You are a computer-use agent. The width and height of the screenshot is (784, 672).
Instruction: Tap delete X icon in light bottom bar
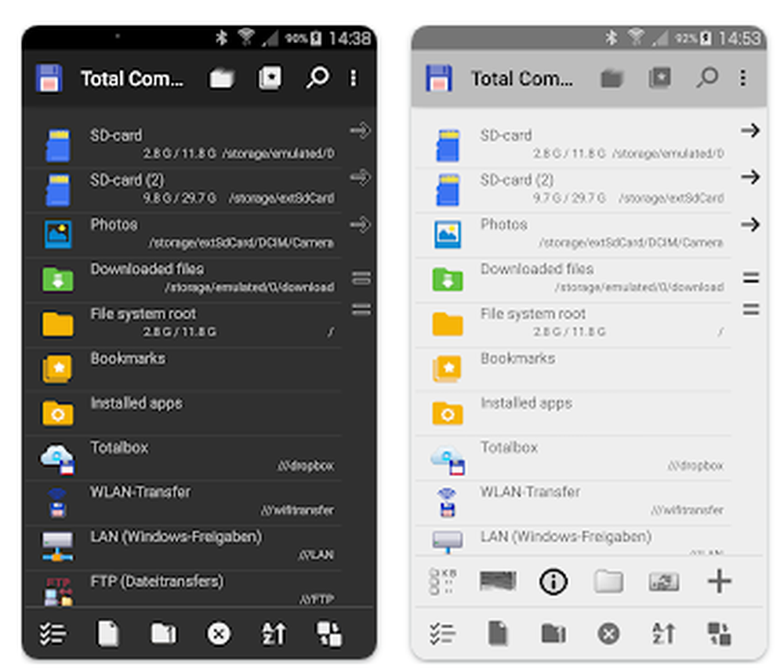point(608,634)
